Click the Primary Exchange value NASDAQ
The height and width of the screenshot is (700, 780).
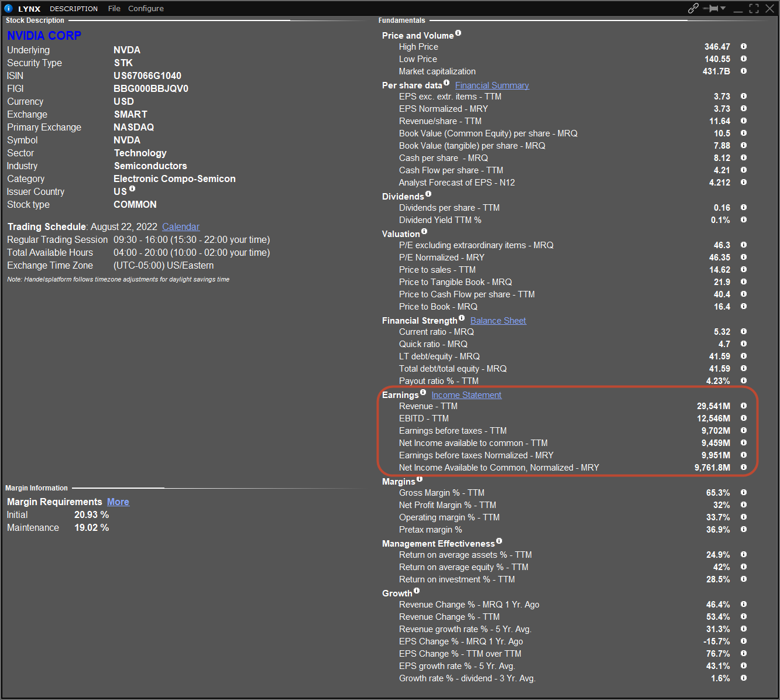134,127
